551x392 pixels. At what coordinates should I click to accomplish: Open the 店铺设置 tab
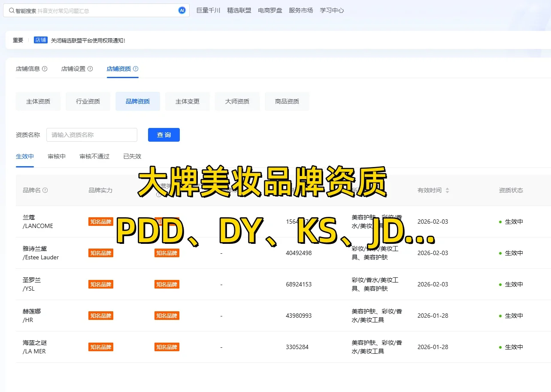click(x=73, y=69)
